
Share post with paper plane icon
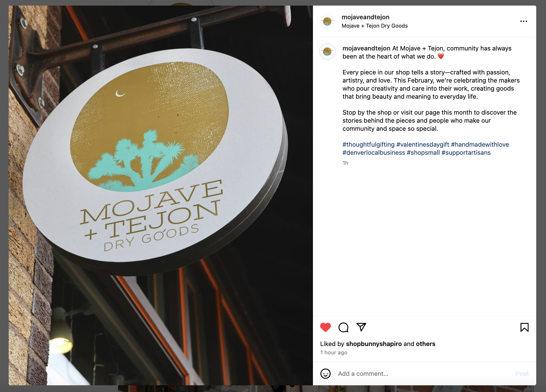coord(361,327)
